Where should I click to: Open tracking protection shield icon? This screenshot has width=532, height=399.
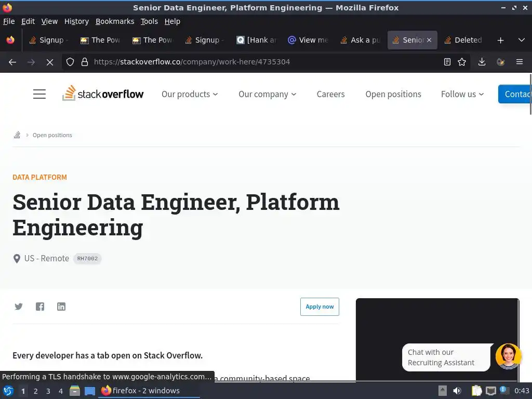[x=70, y=62]
